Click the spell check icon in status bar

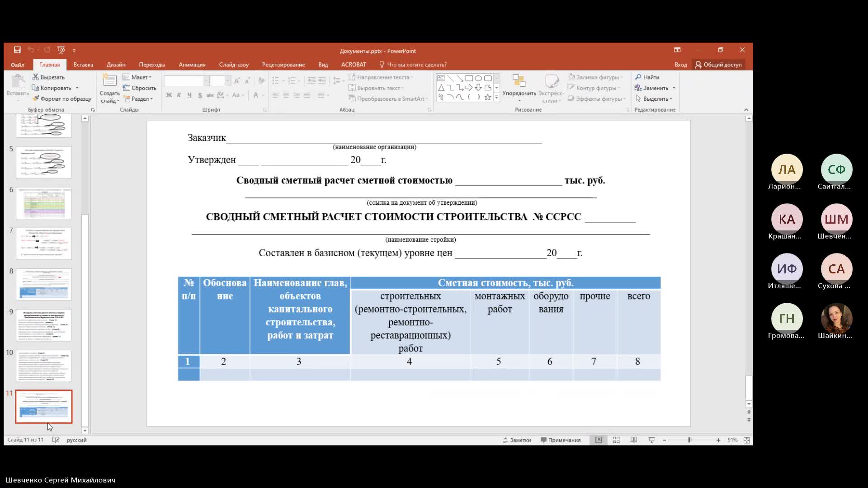[x=56, y=440]
